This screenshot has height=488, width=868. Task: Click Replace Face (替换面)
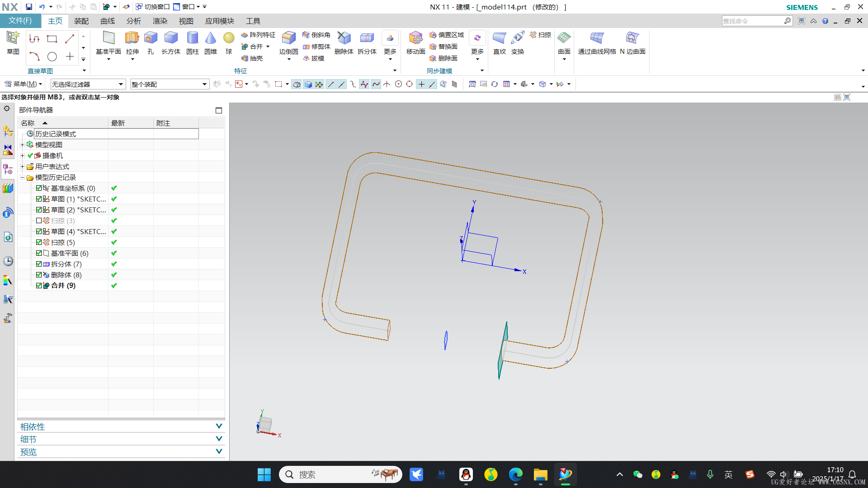point(443,47)
